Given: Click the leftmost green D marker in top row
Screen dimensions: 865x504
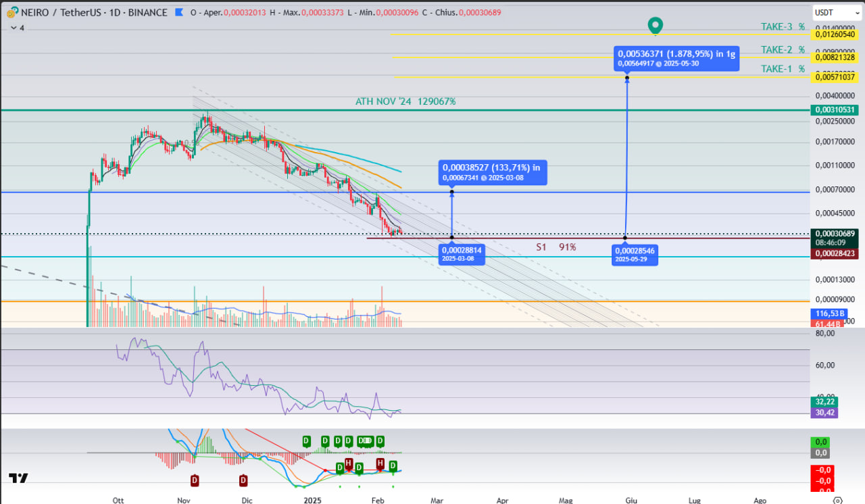Looking at the screenshot, I should pyautogui.click(x=306, y=441).
